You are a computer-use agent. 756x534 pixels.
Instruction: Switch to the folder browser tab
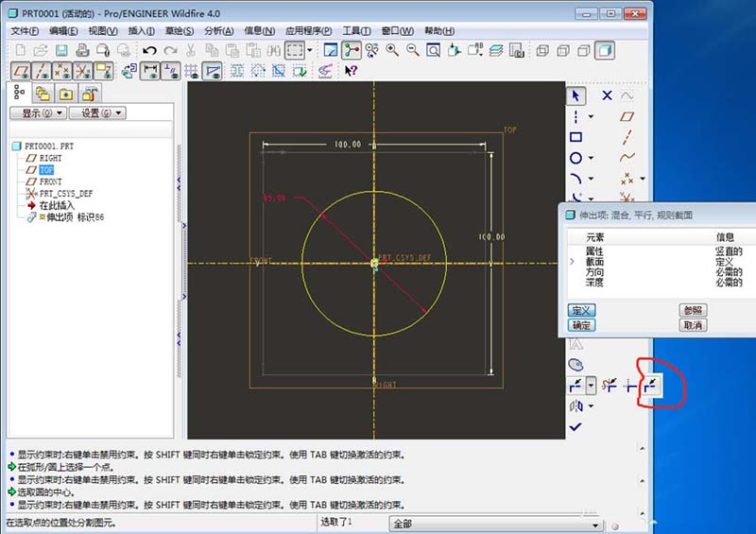click(x=43, y=94)
